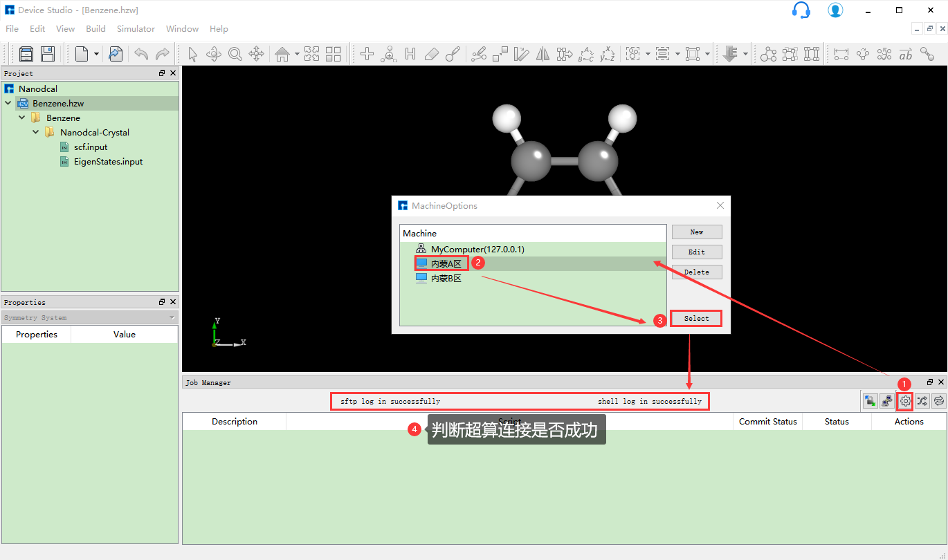Click the Select button in MachineOptions
The width and height of the screenshot is (948, 560).
[696, 318]
